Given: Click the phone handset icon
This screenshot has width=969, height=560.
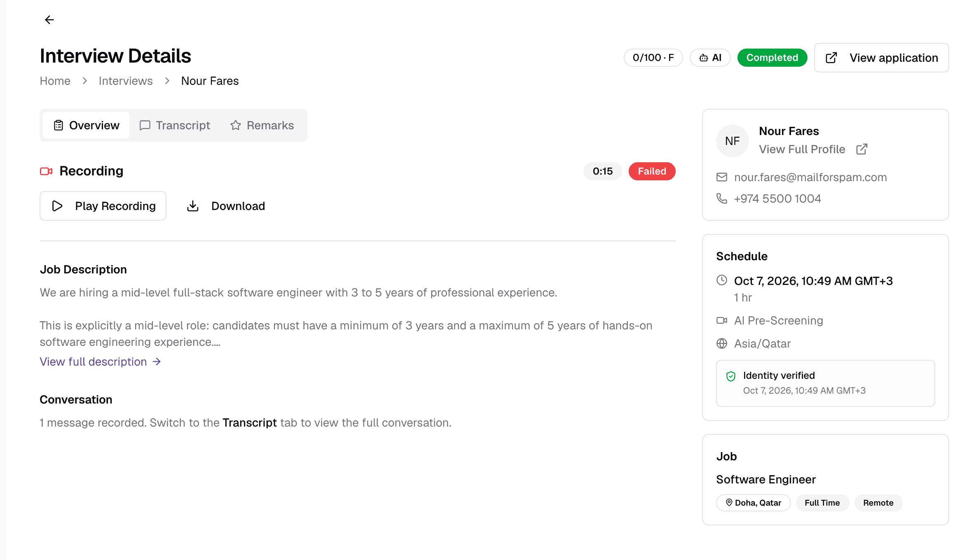Looking at the screenshot, I should pyautogui.click(x=722, y=198).
